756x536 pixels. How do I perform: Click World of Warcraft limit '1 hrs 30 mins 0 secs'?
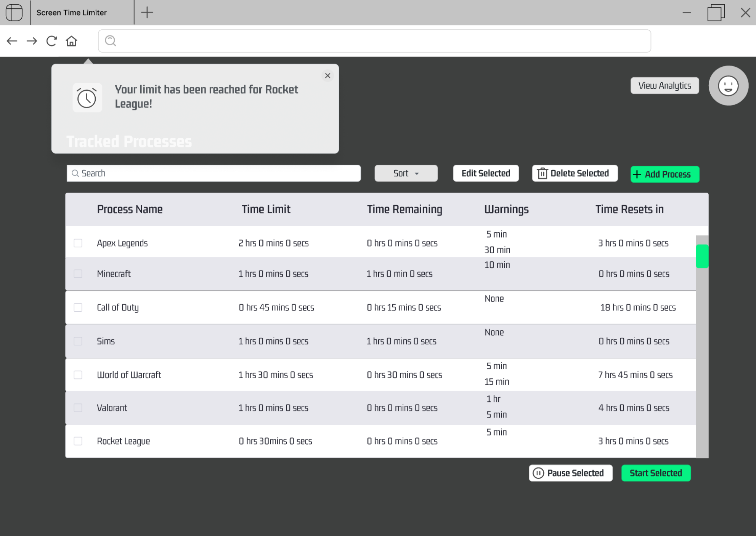pos(276,375)
